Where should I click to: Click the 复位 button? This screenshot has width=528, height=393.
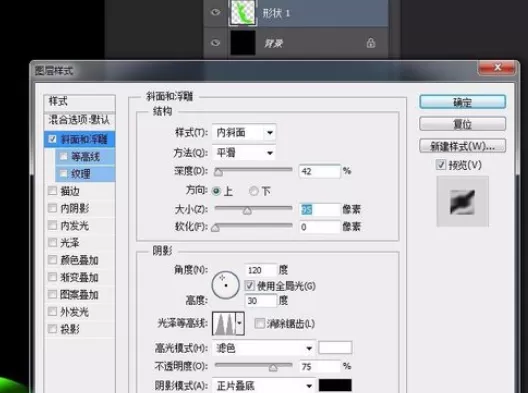click(462, 124)
